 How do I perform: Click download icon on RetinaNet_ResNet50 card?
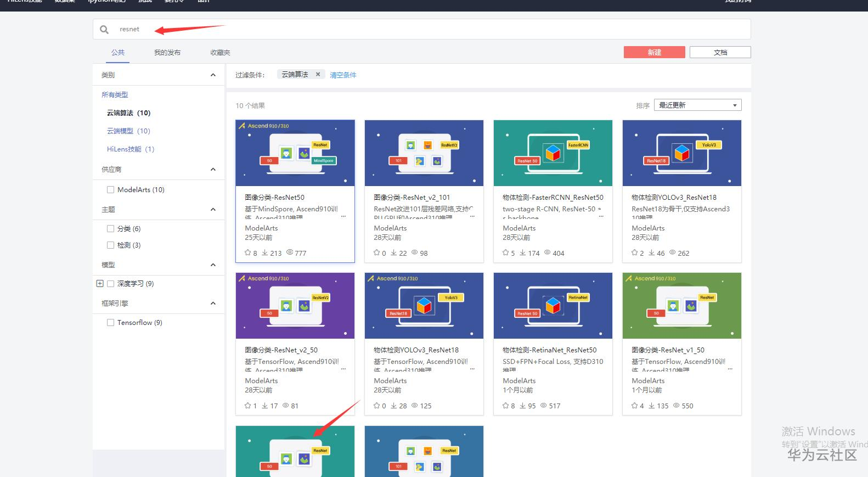tap(522, 406)
